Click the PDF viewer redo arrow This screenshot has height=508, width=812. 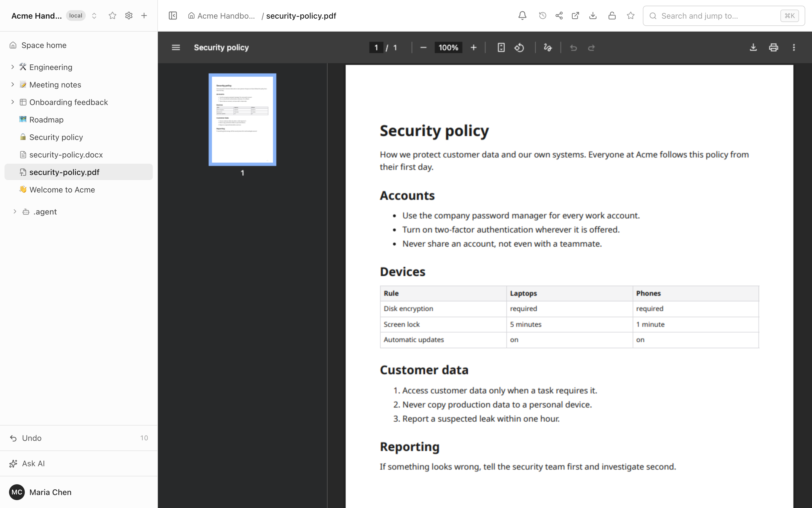[591, 48]
